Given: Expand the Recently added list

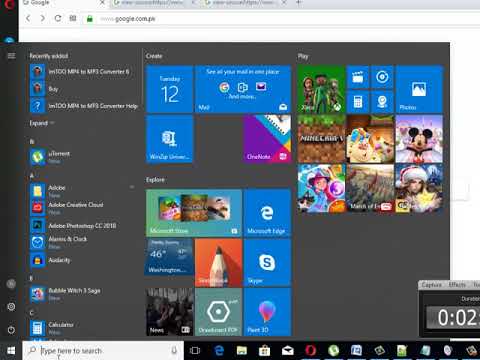Looking at the screenshot, I should [42, 123].
